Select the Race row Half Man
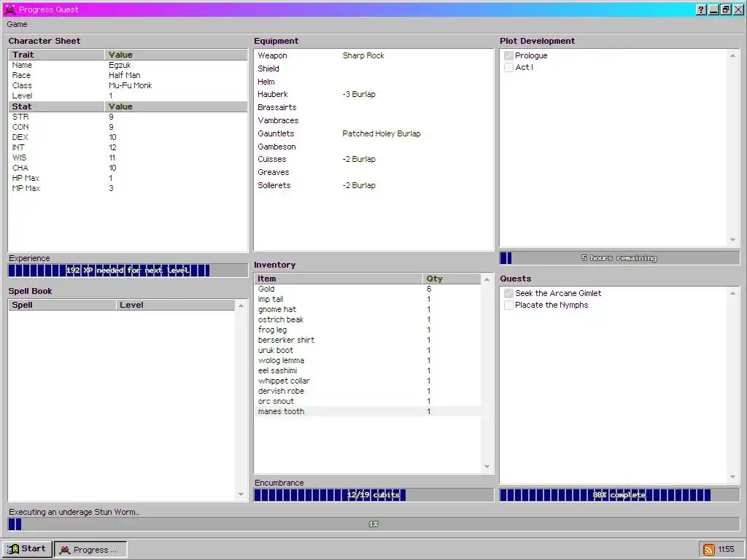This screenshot has width=747, height=560. coord(128,75)
